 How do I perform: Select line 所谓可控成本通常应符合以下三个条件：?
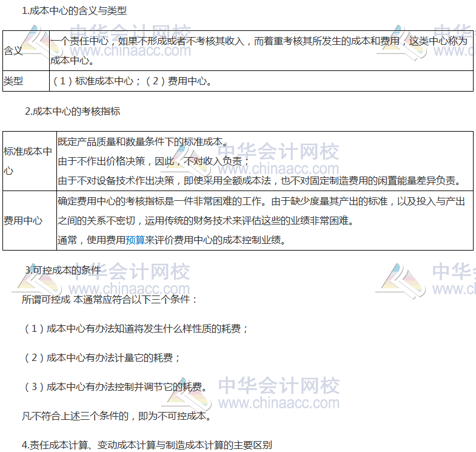[x=110, y=300]
